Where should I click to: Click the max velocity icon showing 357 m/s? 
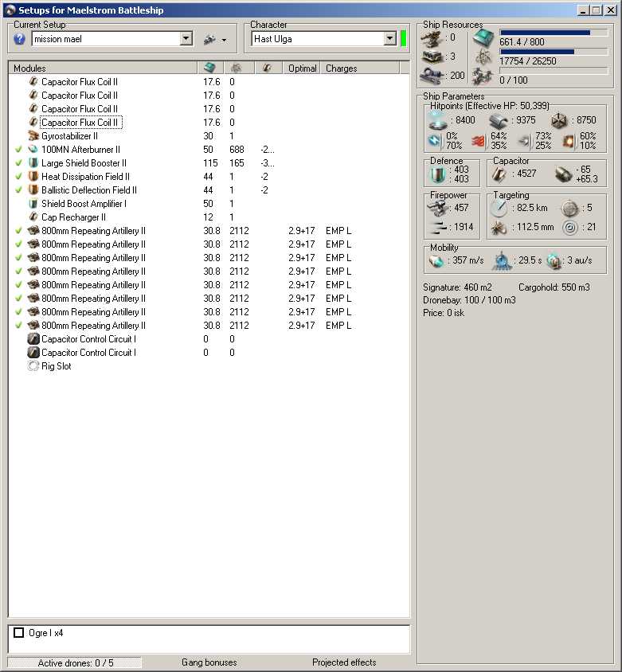coord(436,260)
